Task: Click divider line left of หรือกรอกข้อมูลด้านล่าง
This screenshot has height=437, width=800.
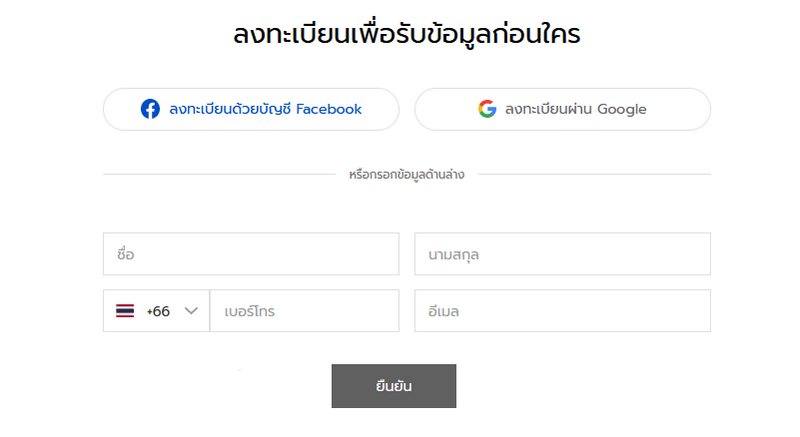Action: pyautogui.click(x=219, y=174)
